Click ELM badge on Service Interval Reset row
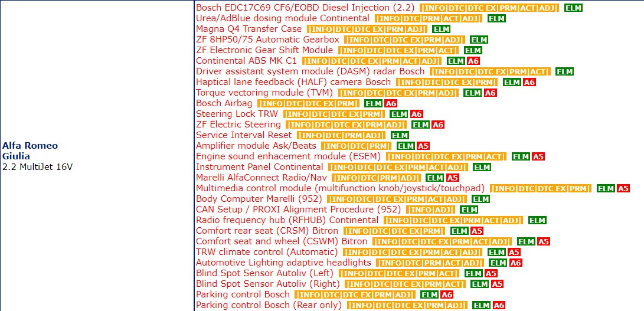The width and height of the screenshot is (644, 311). tap(400, 136)
